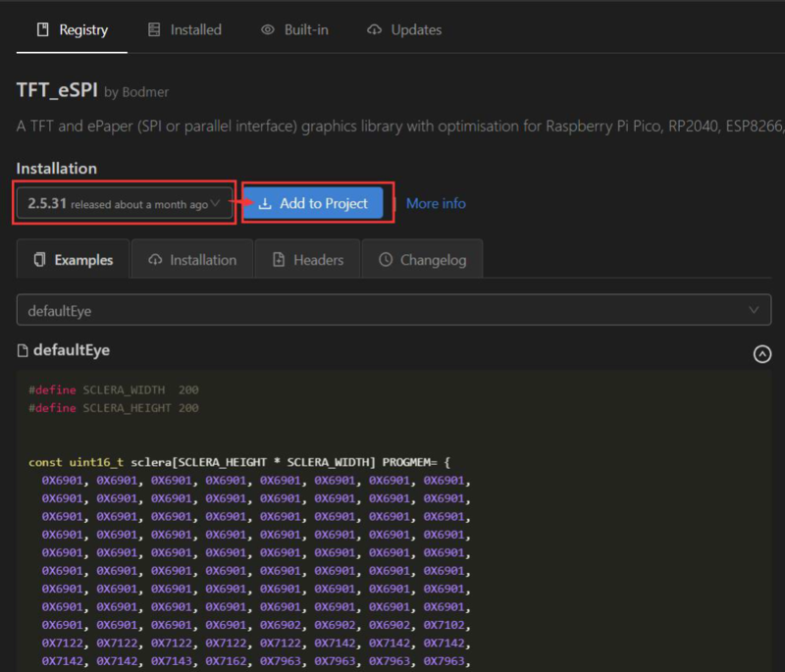Open the Changelog tab
Viewport: 785px width, 672px height.
point(423,259)
